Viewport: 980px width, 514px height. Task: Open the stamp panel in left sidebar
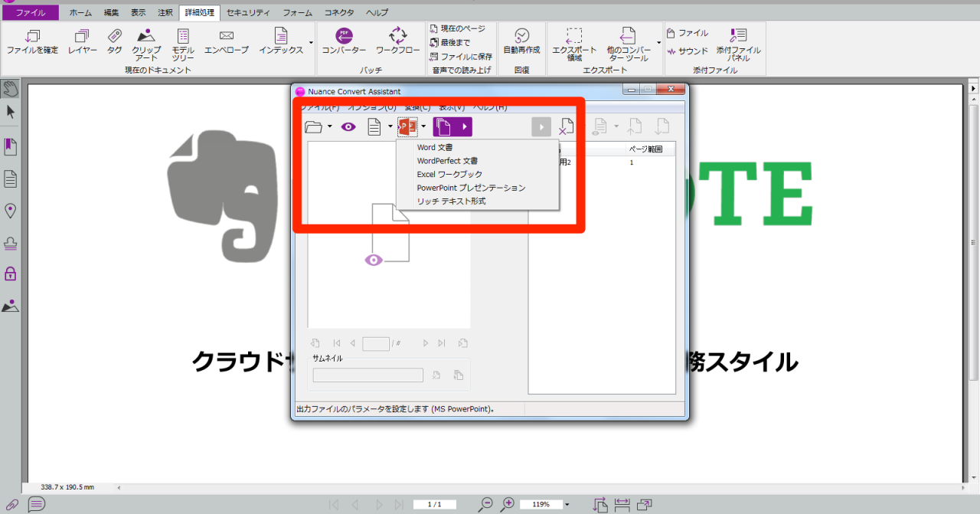coord(11,243)
